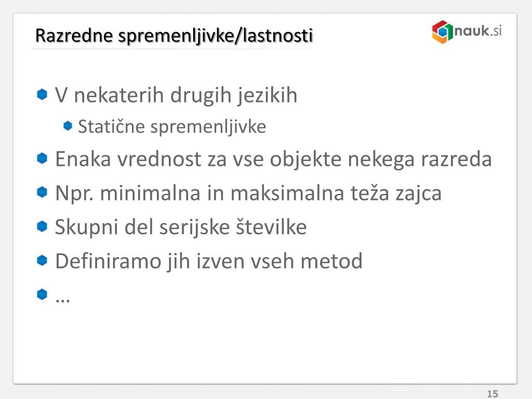The height and width of the screenshot is (399, 532).
Task: Click the hexagon bullet before Skupni del
Action: pos(42,226)
